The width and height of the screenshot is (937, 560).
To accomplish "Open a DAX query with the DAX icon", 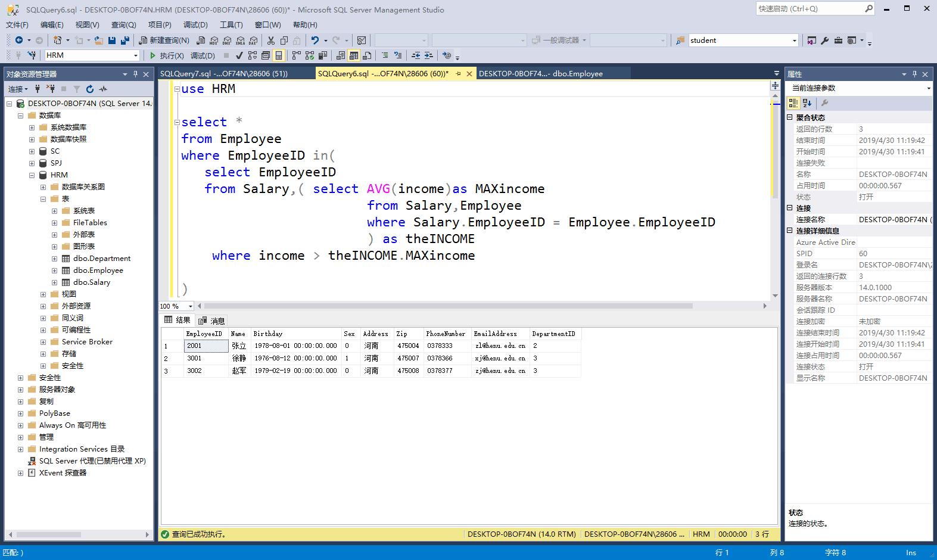I will pyautogui.click(x=253, y=40).
